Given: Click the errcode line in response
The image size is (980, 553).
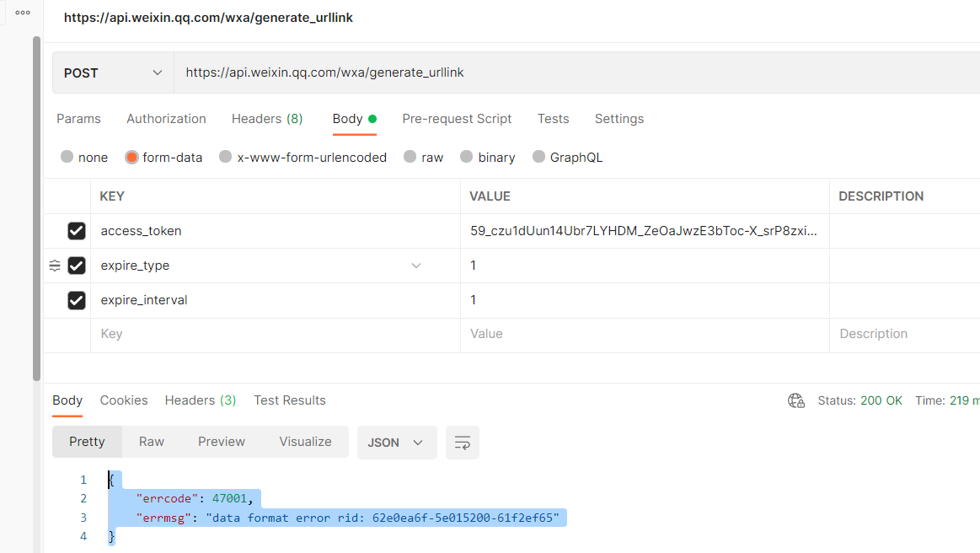Looking at the screenshot, I should click(x=195, y=498).
